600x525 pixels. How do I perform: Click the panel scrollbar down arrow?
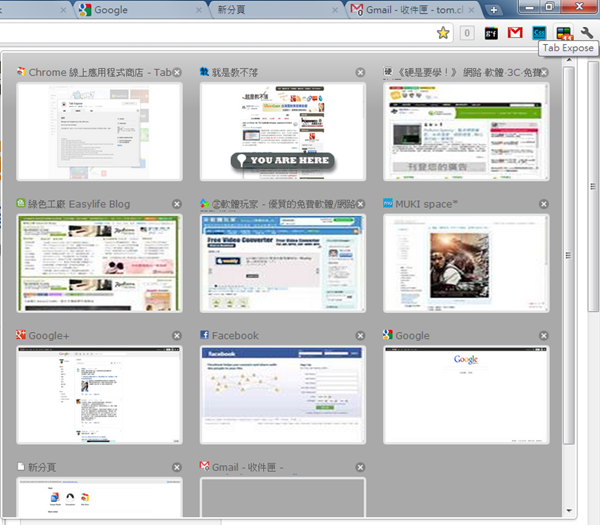569,510
